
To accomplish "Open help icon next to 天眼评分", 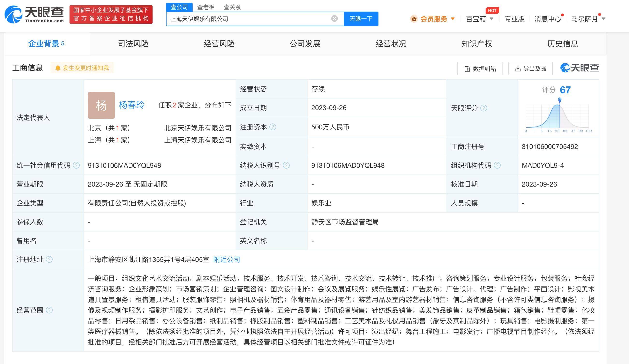I will [484, 108].
